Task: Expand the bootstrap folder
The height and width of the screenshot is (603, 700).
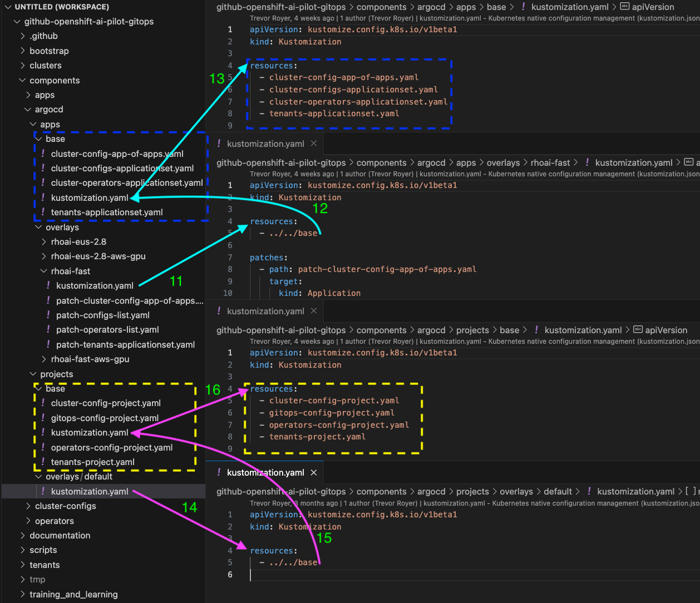Action: tap(22, 51)
